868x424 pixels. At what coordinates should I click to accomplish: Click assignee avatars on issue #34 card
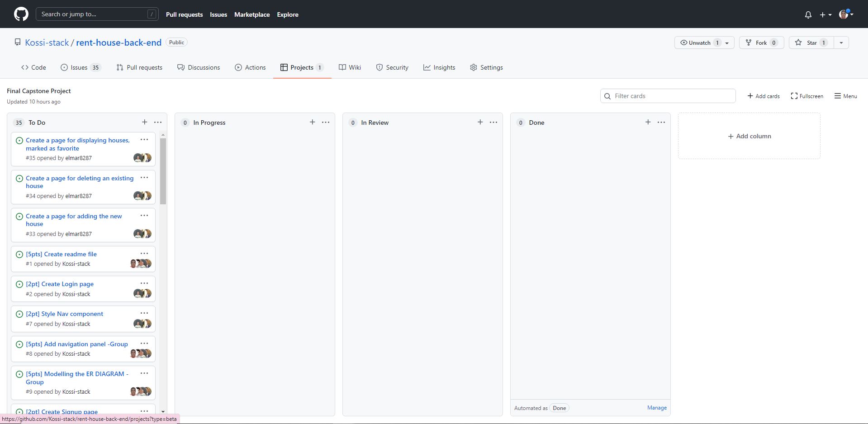[142, 196]
